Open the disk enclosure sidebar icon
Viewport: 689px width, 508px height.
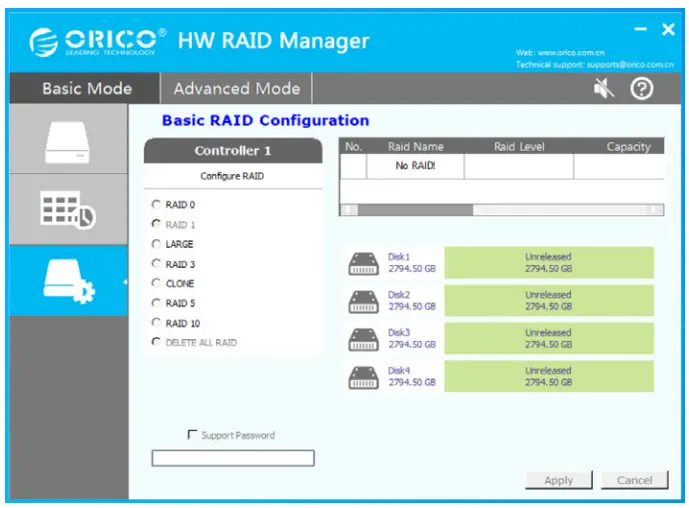(x=68, y=142)
